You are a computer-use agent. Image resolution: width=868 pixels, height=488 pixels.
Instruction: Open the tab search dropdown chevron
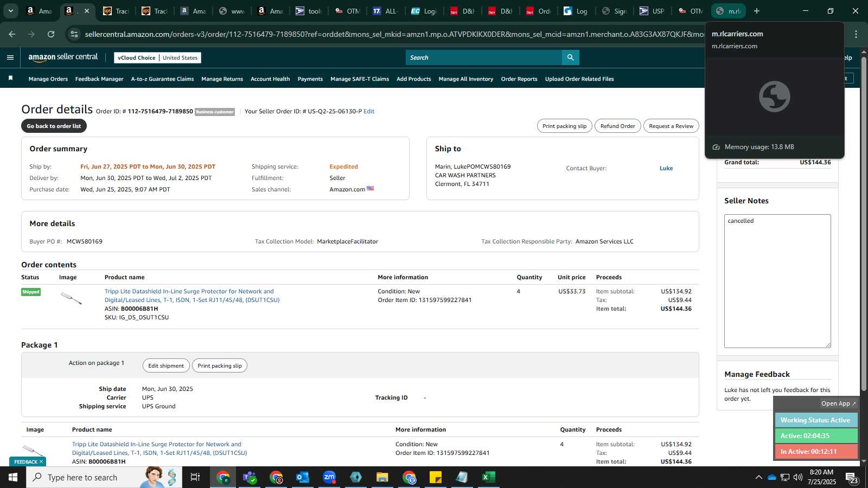click(x=10, y=11)
